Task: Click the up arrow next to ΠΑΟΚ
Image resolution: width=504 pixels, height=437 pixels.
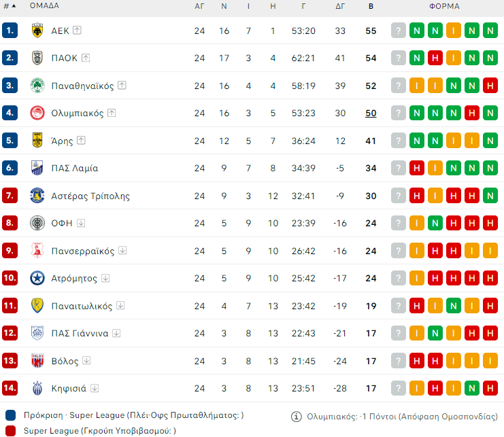Action: tap(86, 58)
